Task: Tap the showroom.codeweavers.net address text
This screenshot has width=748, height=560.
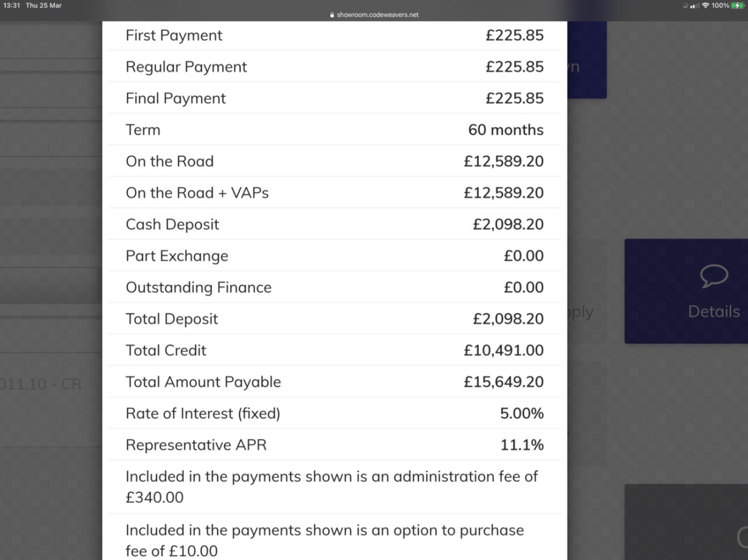Action: pos(377,15)
